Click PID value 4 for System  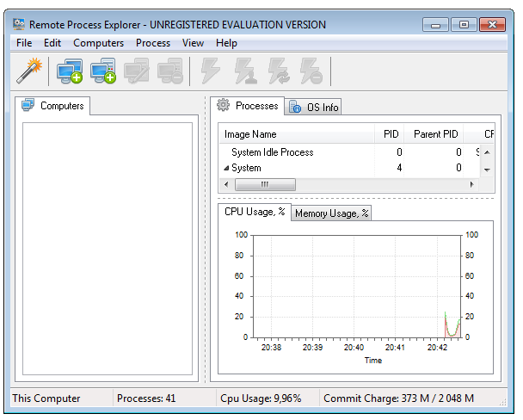click(399, 168)
